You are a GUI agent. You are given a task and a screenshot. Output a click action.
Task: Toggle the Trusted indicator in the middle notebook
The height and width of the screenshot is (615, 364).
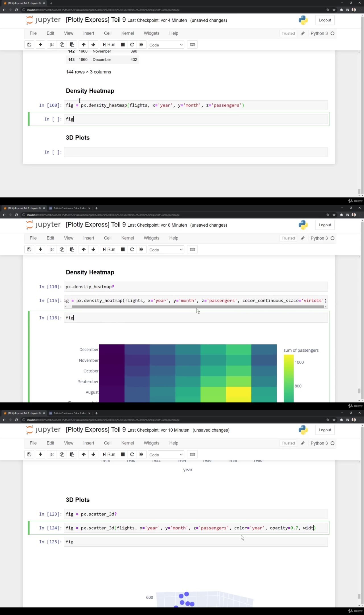tap(288, 238)
